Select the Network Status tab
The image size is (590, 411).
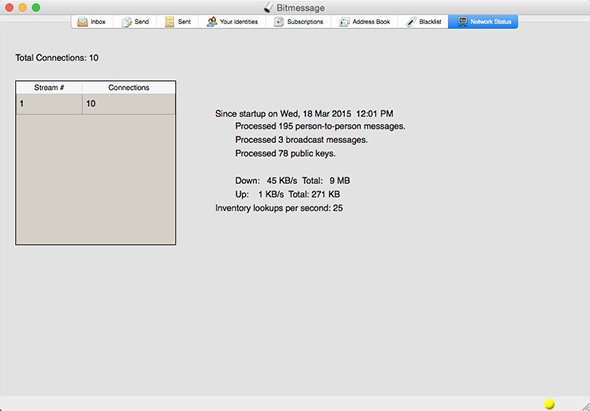(x=483, y=22)
